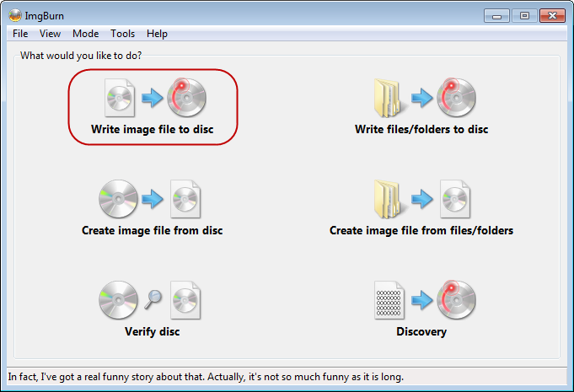This screenshot has height=392, width=574.
Task: Click the Write files/folders to disc label
Action: pyautogui.click(x=421, y=129)
